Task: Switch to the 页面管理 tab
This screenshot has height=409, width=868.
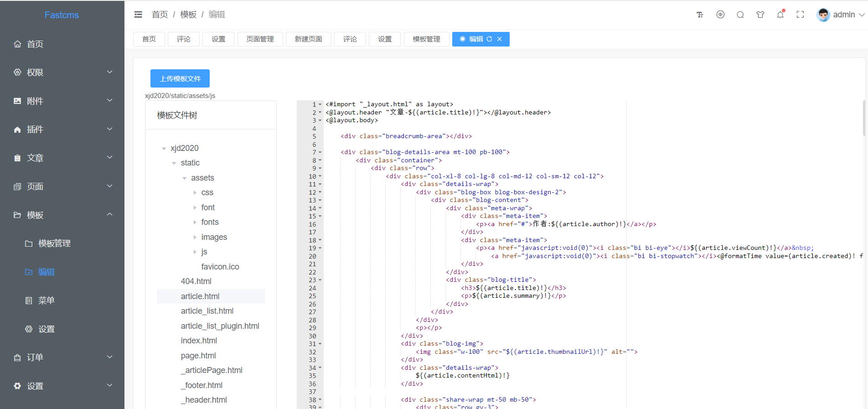Action: 260,39
